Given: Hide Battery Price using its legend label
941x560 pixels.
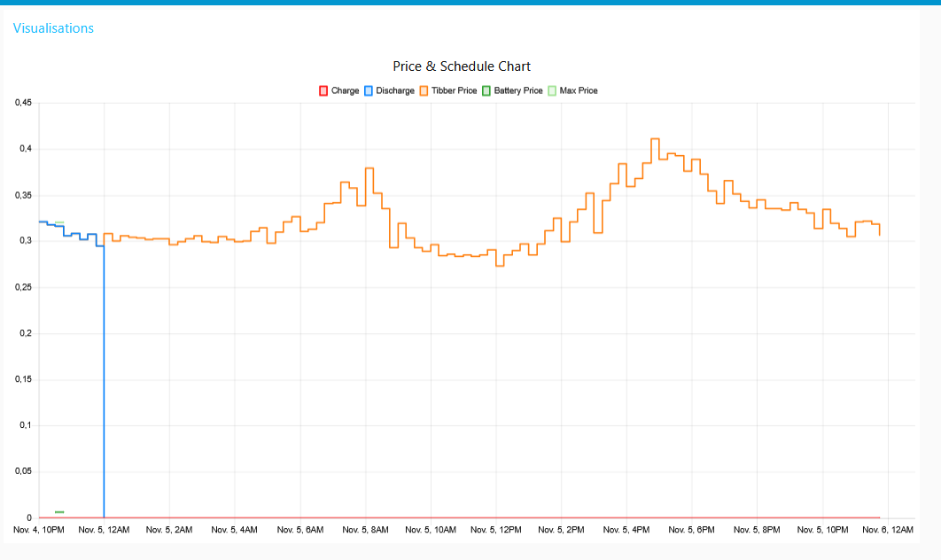Looking at the screenshot, I should pyautogui.click(x=518, y=90).
